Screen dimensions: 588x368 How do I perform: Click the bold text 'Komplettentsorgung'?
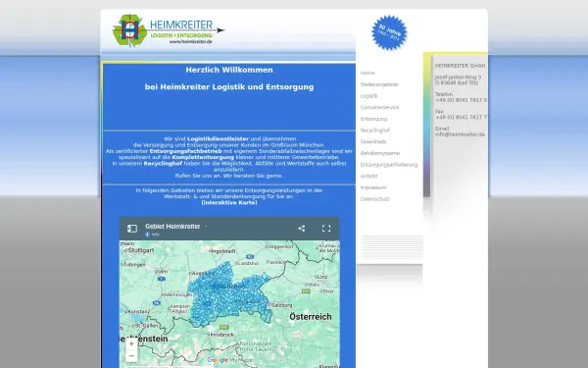click(x=203, y=157)
